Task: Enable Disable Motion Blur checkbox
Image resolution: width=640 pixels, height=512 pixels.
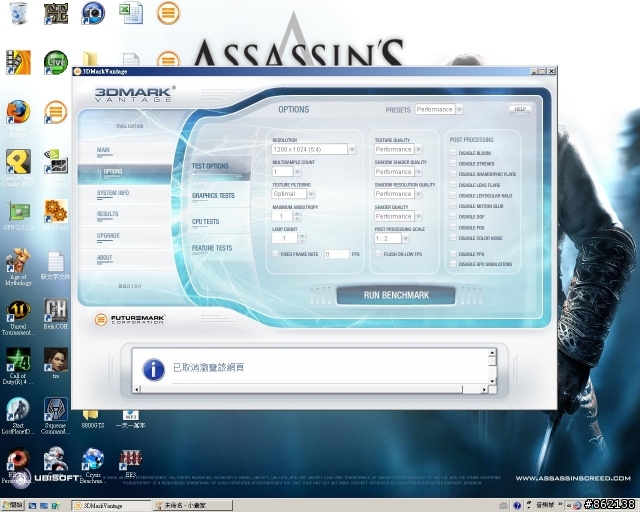Action: pos(453,206)
